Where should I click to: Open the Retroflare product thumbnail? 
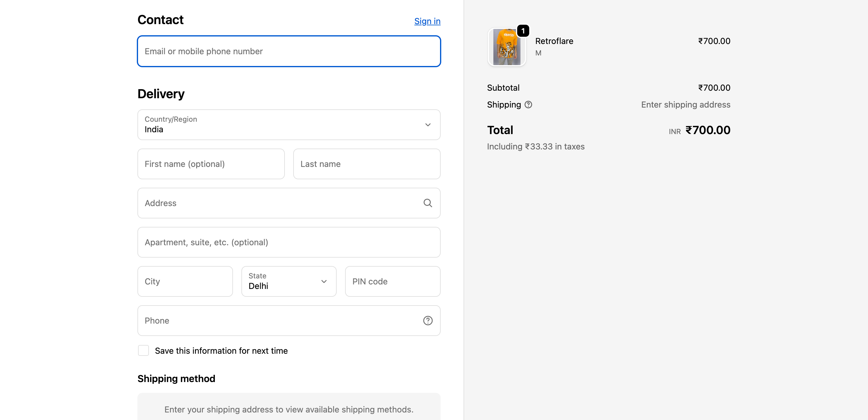click(x=506, y=47)
